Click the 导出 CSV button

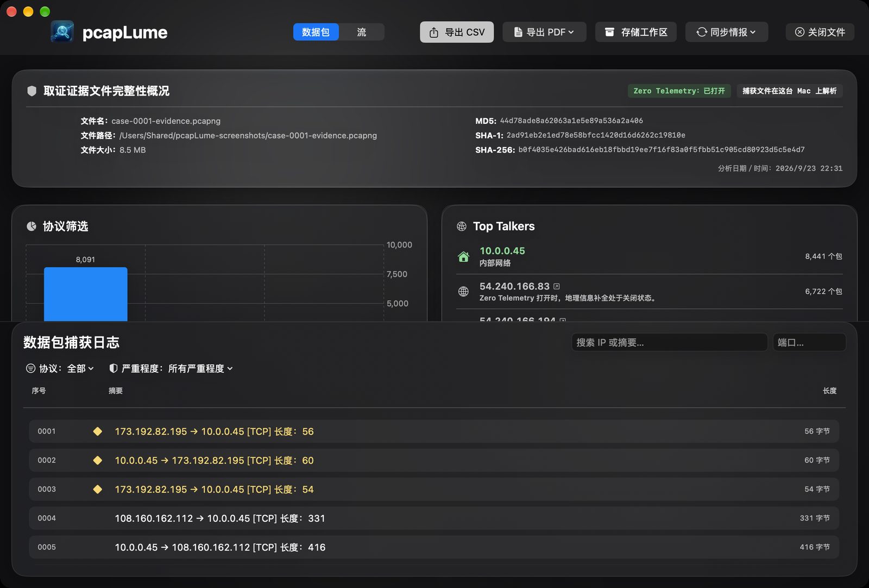(x=457, y=32)
